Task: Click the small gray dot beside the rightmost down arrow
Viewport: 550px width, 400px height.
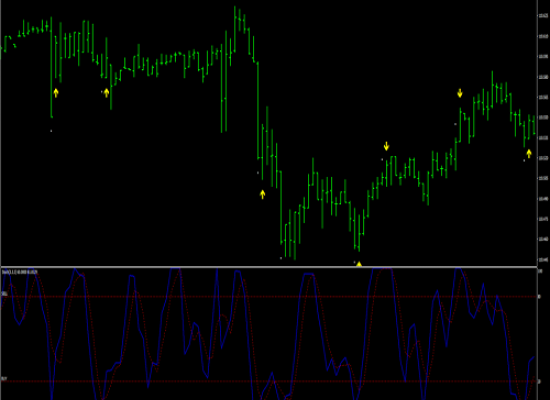Action: pyautogui.click(x=456, y=124)
